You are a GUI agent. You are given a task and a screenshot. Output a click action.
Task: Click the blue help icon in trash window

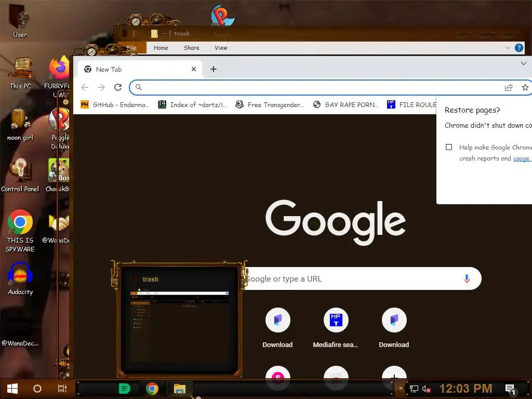[x=519, y=48]
